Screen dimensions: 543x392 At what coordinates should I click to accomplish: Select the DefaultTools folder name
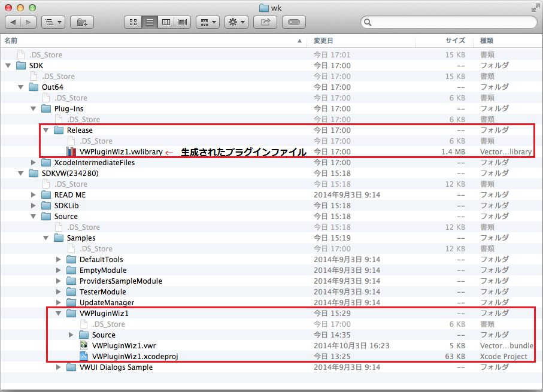(x=101, y=260)
